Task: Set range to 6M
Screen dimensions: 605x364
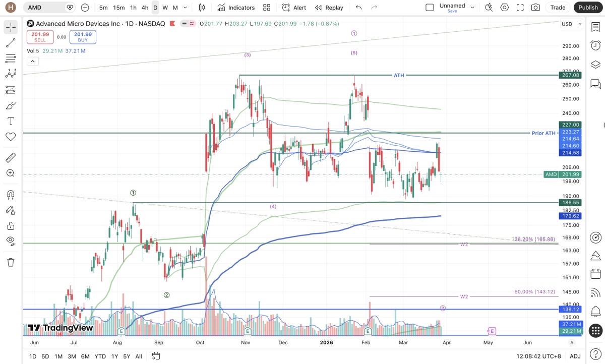Action: (85, 356)
